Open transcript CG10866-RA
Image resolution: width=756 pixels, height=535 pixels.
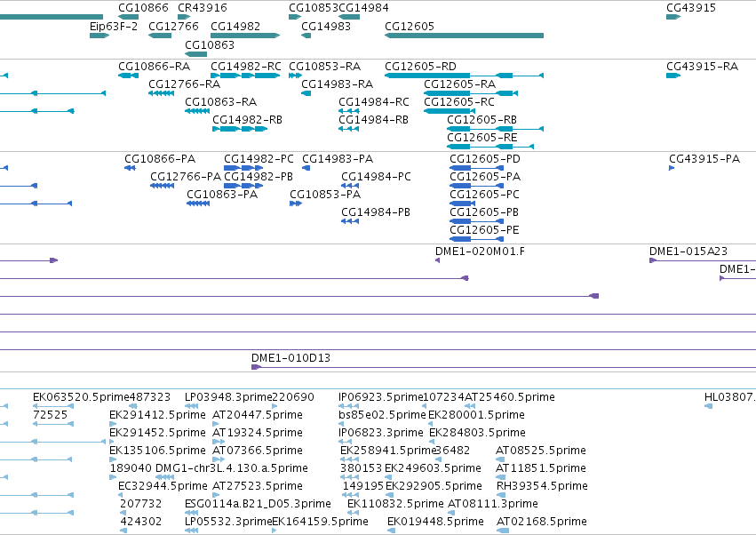(155, 67)
